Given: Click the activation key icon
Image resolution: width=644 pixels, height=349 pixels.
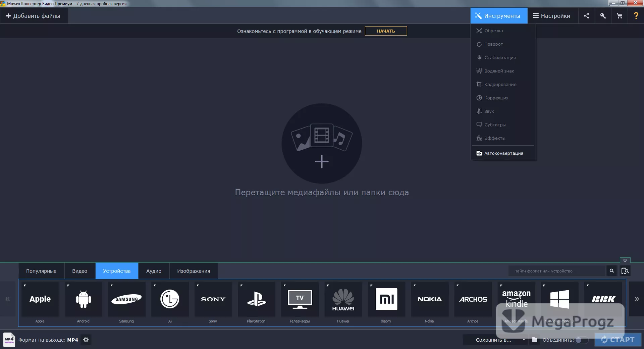Looking at the screenshot, I should click(603, 16).
